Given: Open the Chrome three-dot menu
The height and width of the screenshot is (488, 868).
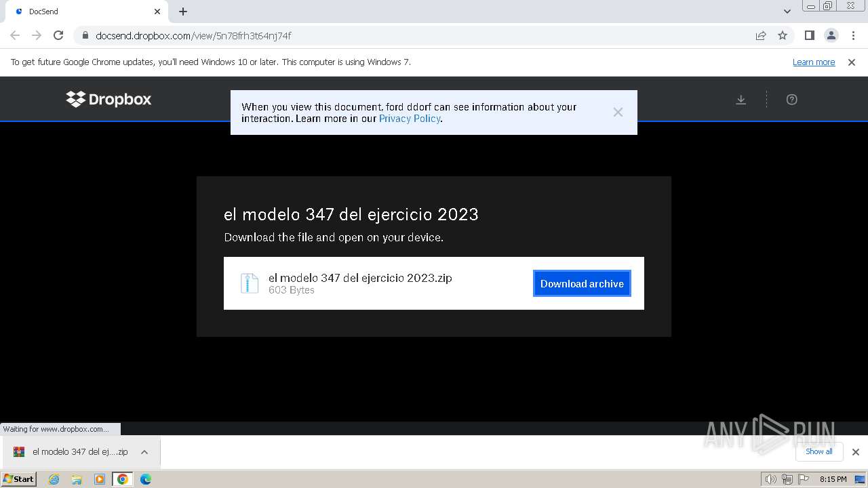Looking at the screenshot, I should tap(853, 35).
